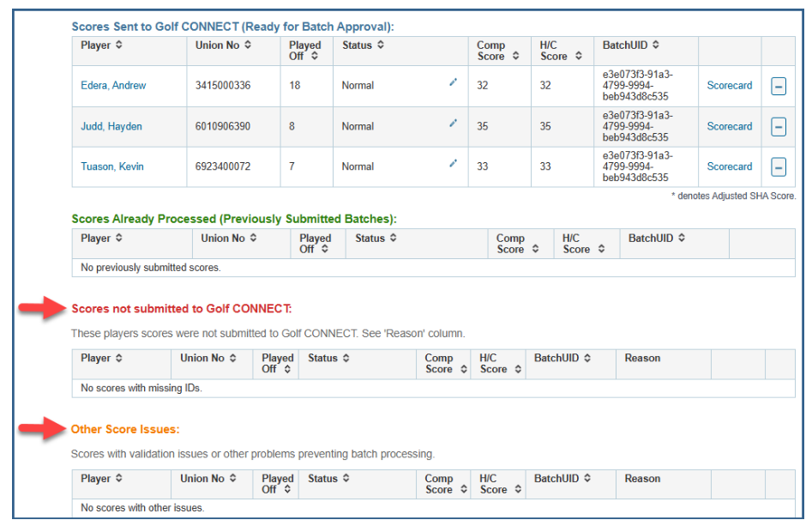The image size is (812, 526).
Task: Sort Already Processed table by Comp Score
Action: click(535, 249)
